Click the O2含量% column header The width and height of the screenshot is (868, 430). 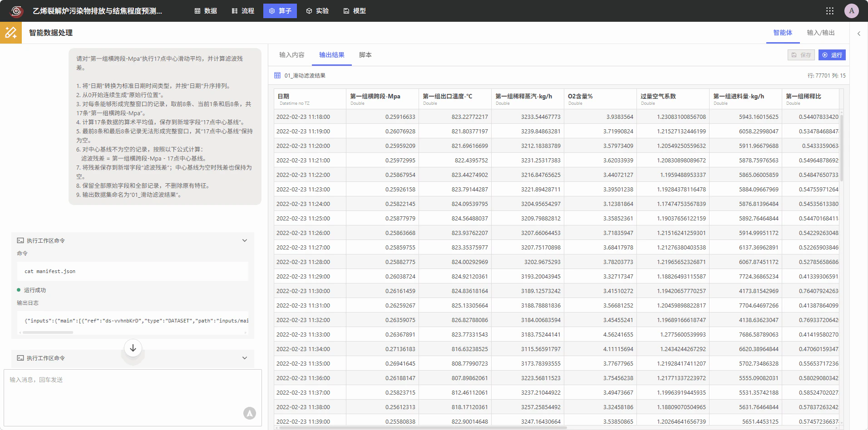tap(601, 99)
